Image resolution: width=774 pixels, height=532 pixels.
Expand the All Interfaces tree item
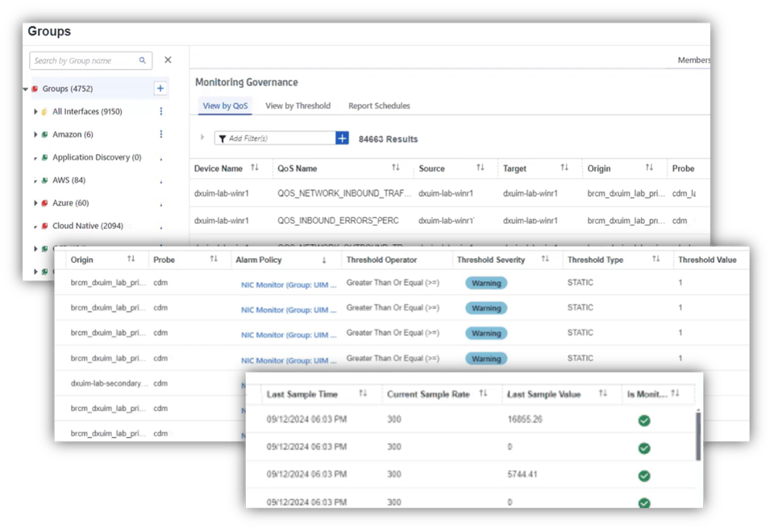pyautogui.click(x=35, y=111)
